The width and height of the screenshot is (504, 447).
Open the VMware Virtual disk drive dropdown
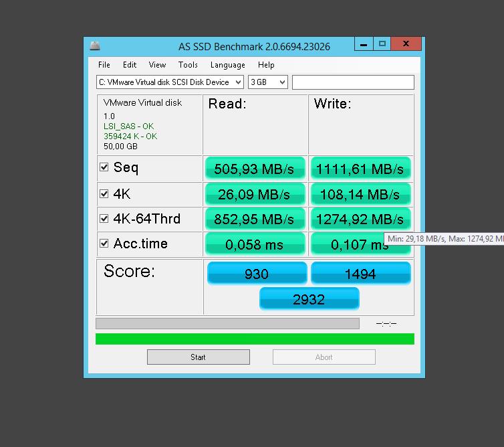click(170, 82)
